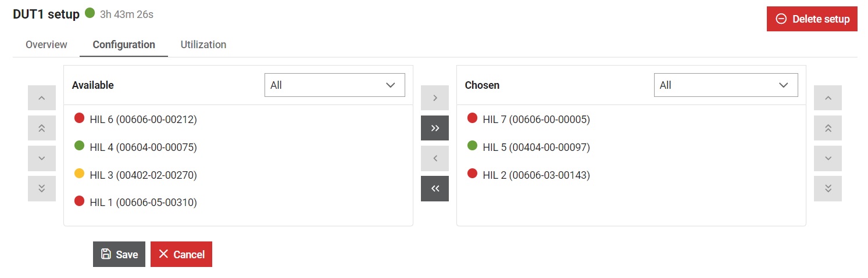The height and width of the screenshot is (278, 868).
Task: Move Available selection to the top
Action: [x=42, y=128]
